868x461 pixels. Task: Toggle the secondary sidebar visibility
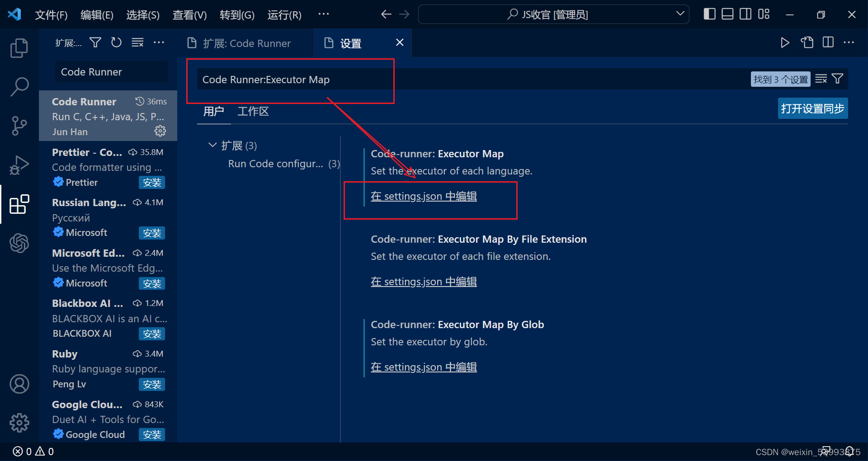click(745, 14)
